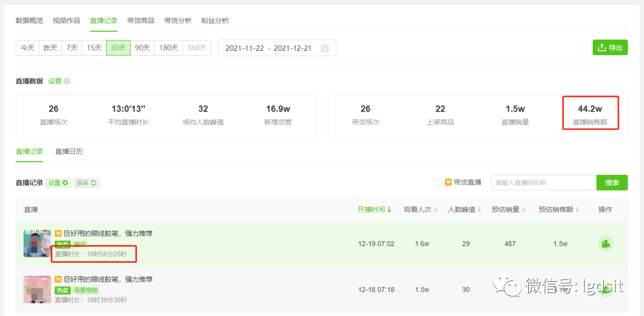Image resolution: width=644 pixels, height=316 pixels.
Task: Switch to 直播日历 tab
Action: pos(69,151)
